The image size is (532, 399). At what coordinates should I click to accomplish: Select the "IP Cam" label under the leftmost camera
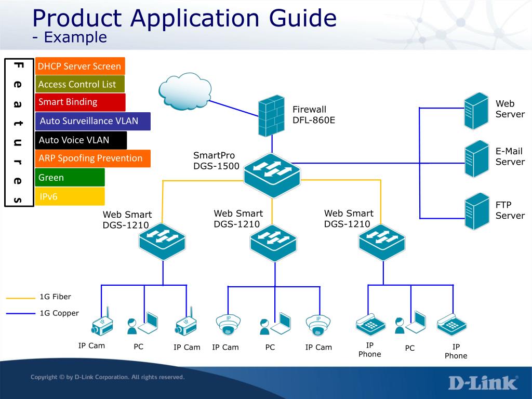click(x=91, y=345)
